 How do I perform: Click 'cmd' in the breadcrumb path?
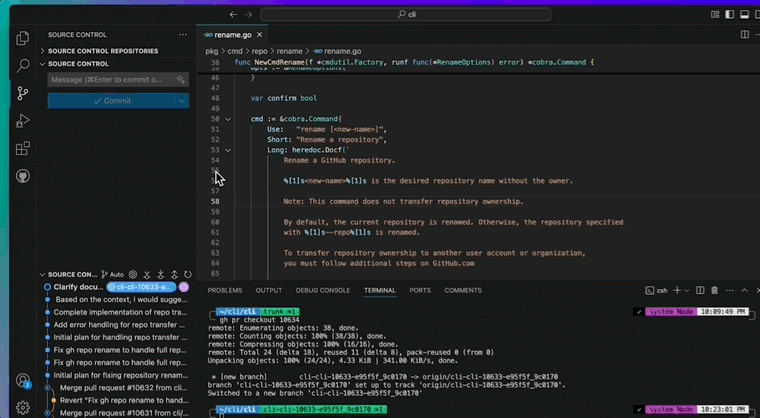(235, 51)
